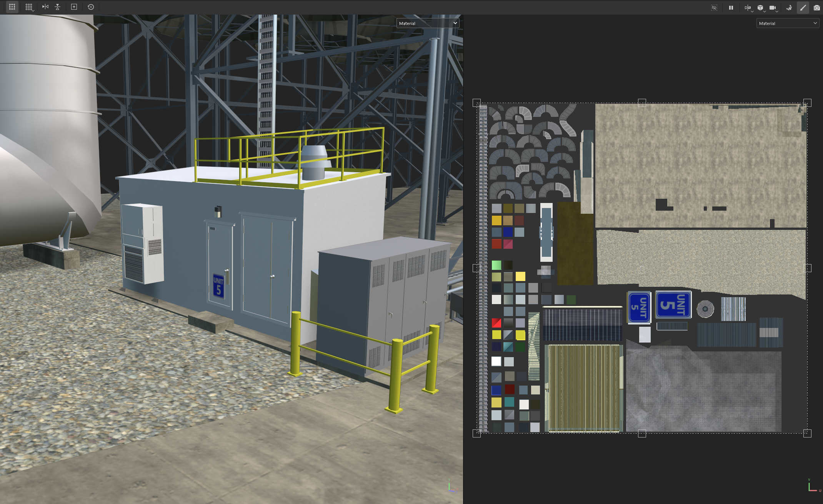The width and height of the screenshot is (823, 504).
Task: Mirror the selection horizontally
Action: (45, 7)
